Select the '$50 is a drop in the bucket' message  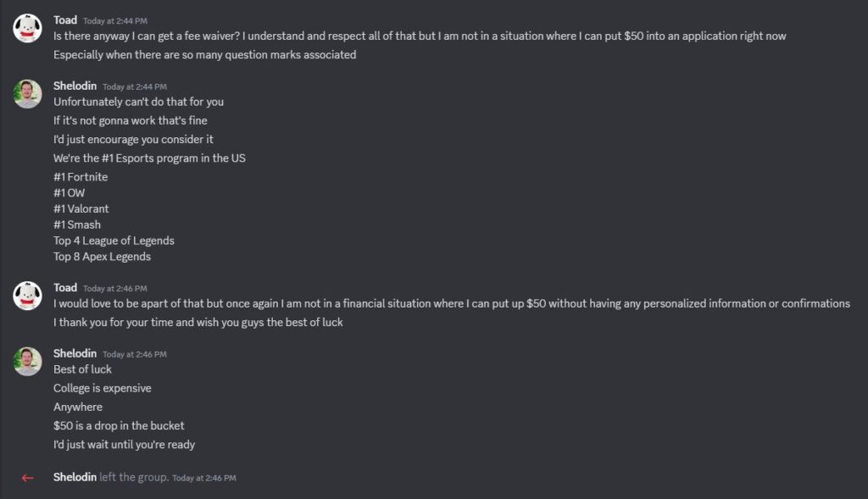[x=119, y=426]
